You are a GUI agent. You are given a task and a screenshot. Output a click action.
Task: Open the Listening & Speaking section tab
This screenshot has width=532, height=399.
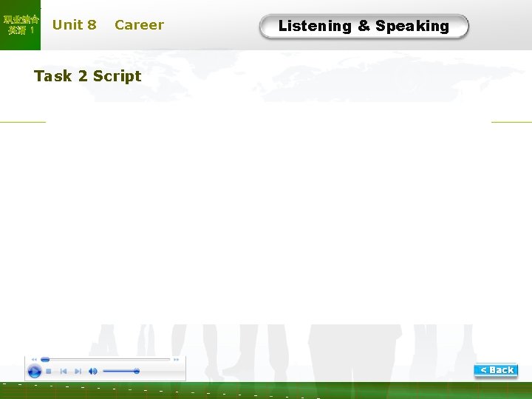click(364, 26)
